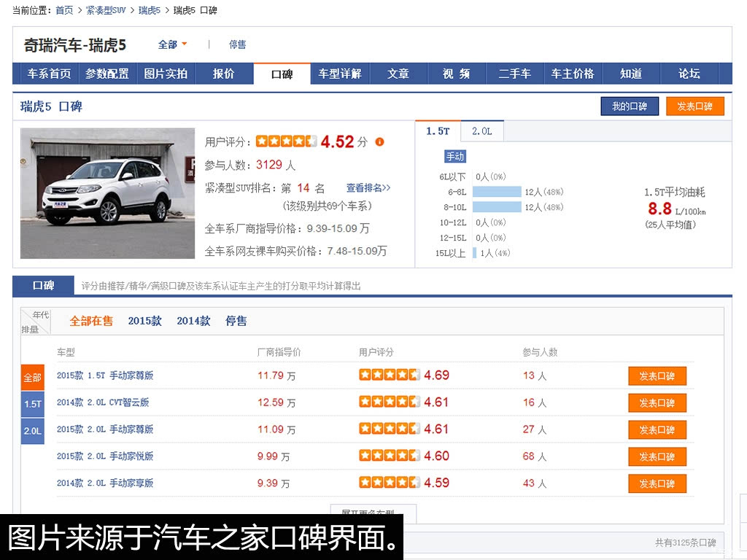Click the white Tiggo 5 car photo

point(108,193)
